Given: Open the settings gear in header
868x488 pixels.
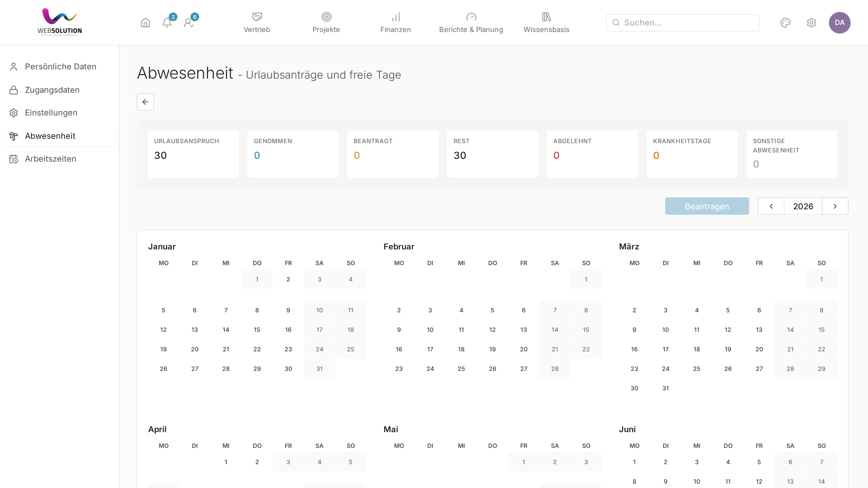Looking at the screenshot, I should pyautogui.click(x=811, y=23).
